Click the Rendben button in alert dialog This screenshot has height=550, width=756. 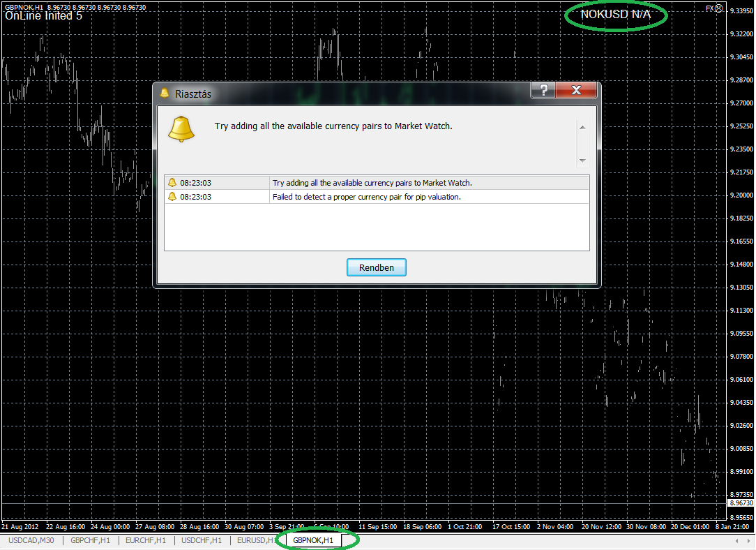point(376,267)
